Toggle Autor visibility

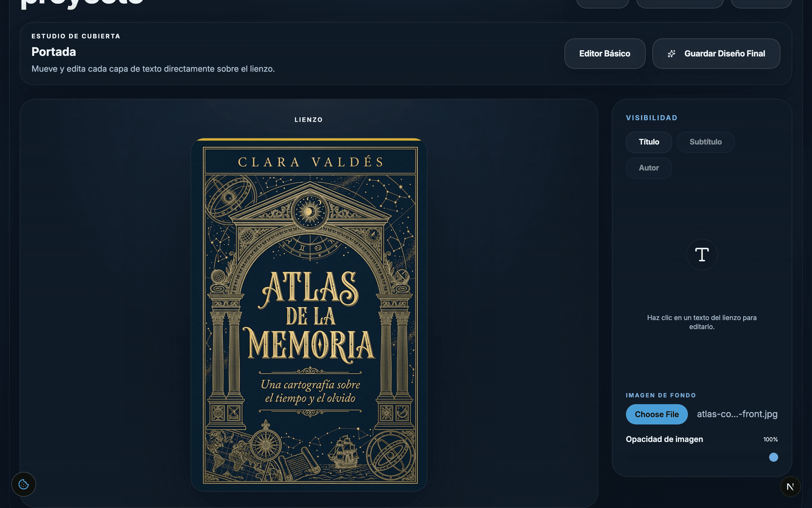click(x=648, y=168)
